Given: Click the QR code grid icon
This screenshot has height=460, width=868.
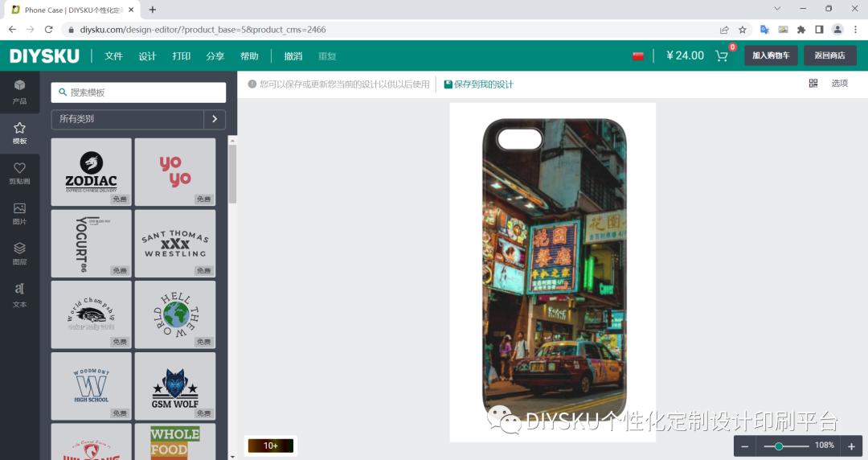Looking at the screenshot, I should 813,83.
